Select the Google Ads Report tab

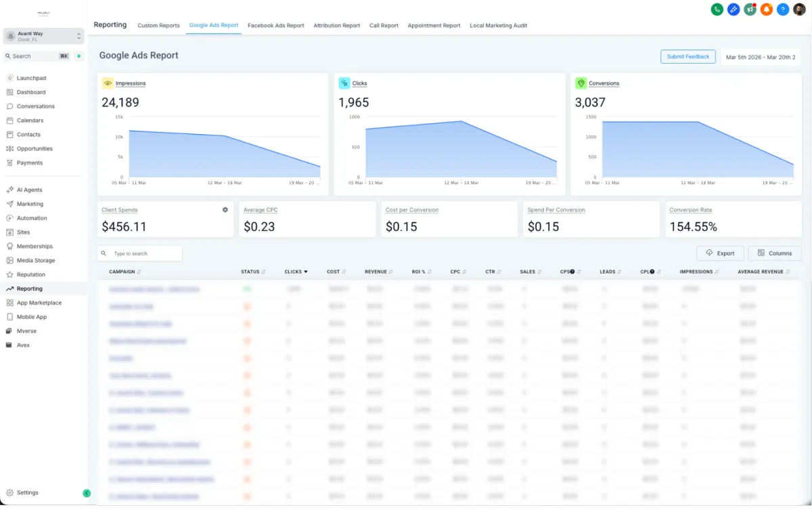pos(214,25)
